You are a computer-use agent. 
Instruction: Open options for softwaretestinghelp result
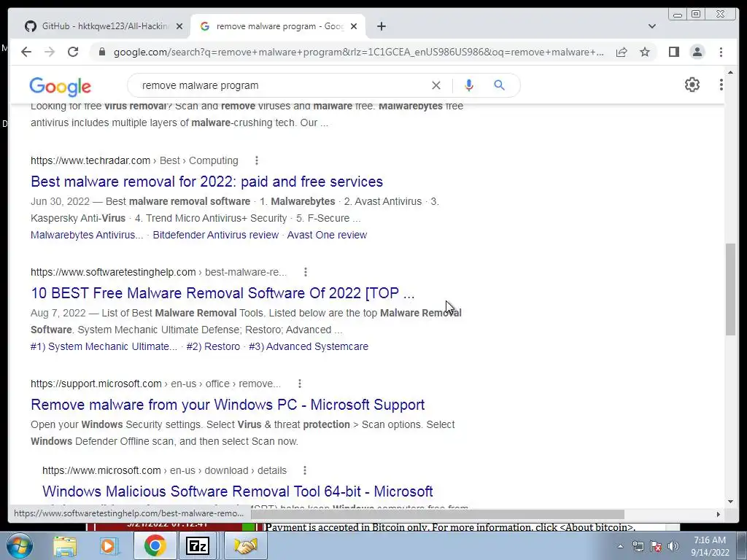[306, 272]
